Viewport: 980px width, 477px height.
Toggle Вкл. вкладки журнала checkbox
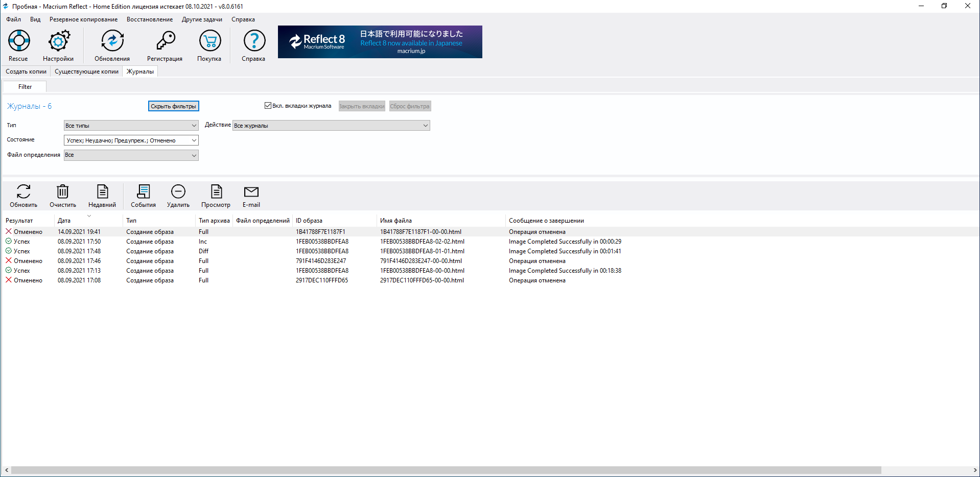pos(268,106)
